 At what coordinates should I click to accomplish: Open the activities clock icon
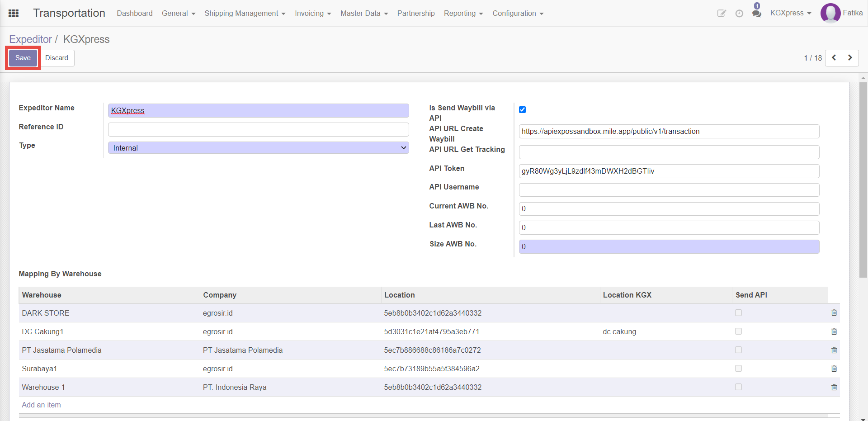point(739,13)
